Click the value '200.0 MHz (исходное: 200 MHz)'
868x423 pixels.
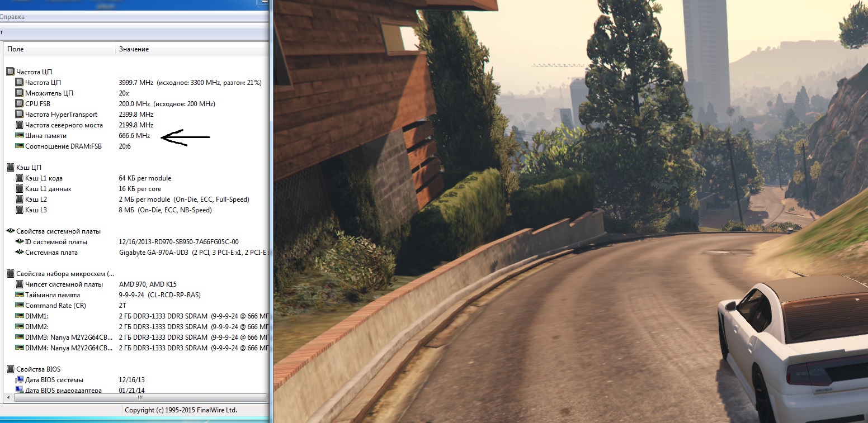point(167,104)
